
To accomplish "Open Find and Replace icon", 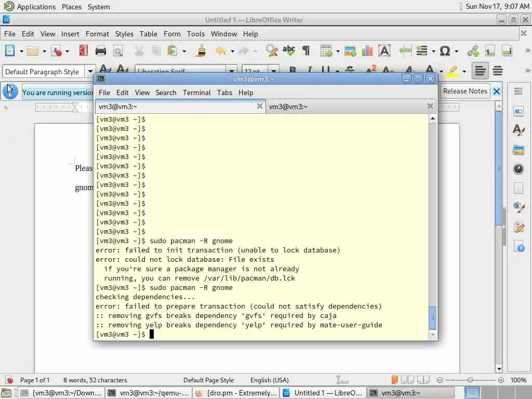I will pos(271,51).
